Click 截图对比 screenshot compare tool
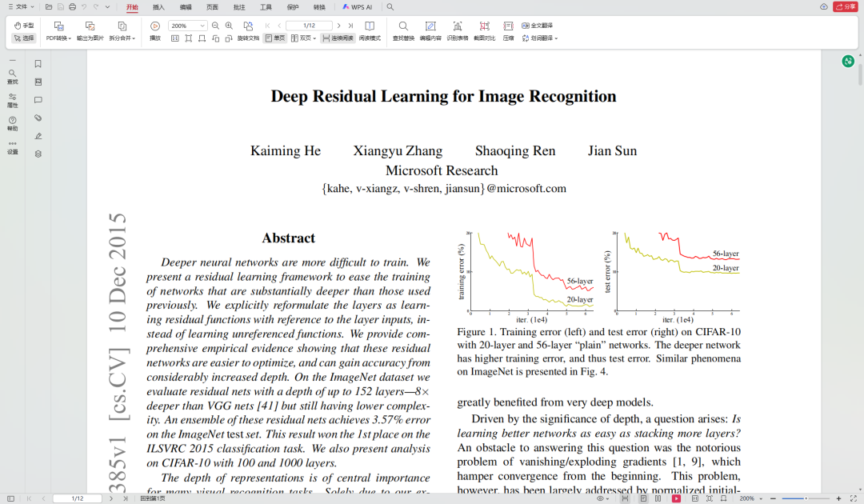The height and width of the screenshot is (504, 864). pos(484,31)
